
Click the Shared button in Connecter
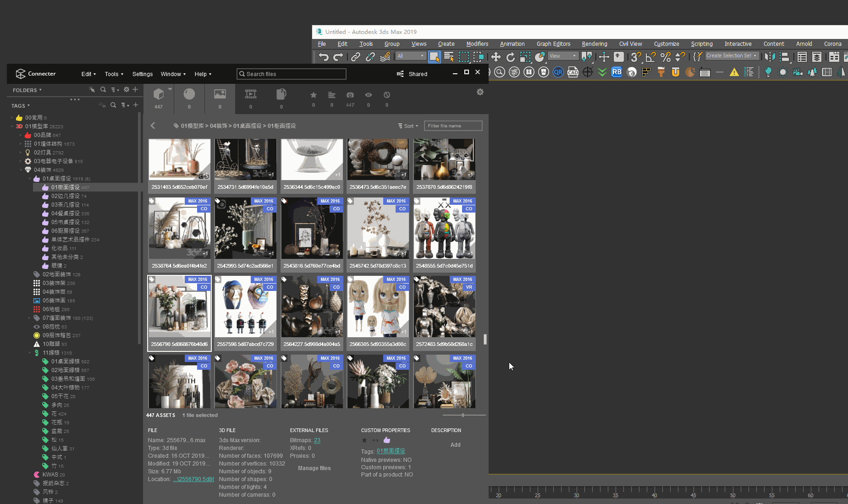[412, 74]
